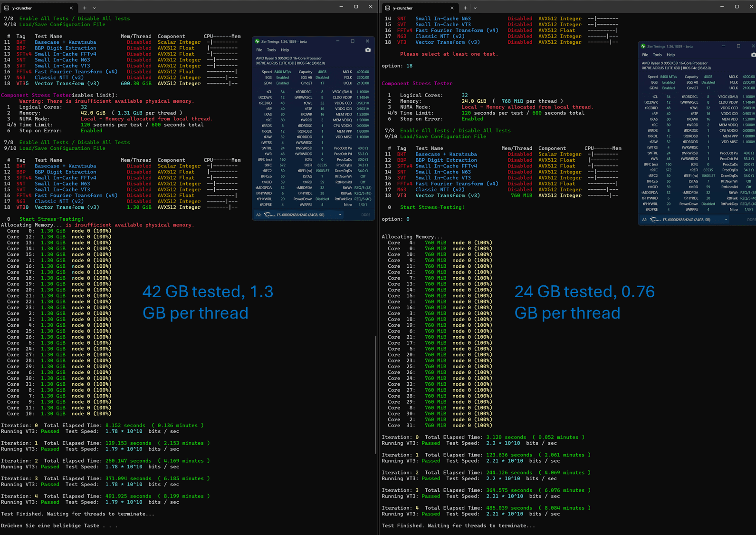Open tab profile dropdown in right terminal
The height and width of the screenshot is (535, 756).
click(475, 8)
